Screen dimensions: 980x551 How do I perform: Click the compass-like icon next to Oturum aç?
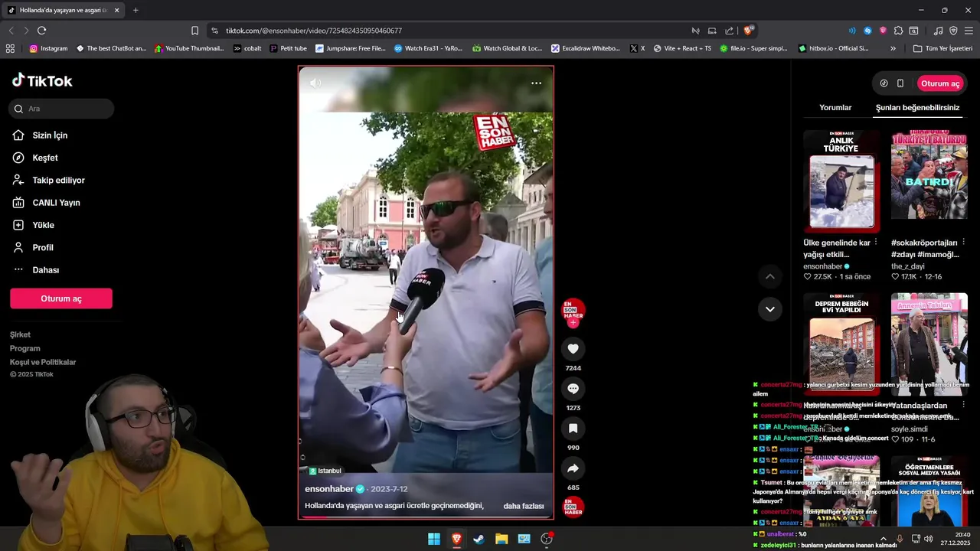click(x=884, y=83)
